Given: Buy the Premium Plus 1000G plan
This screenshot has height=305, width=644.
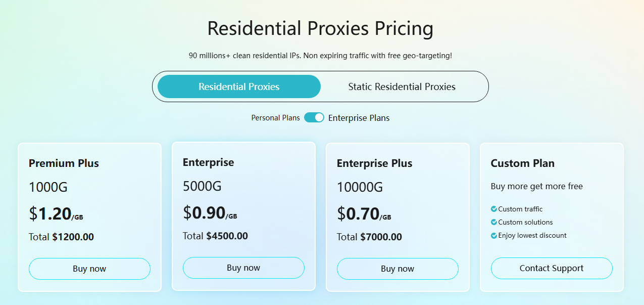Looking at the screenshot, I should tap(89, 269).
